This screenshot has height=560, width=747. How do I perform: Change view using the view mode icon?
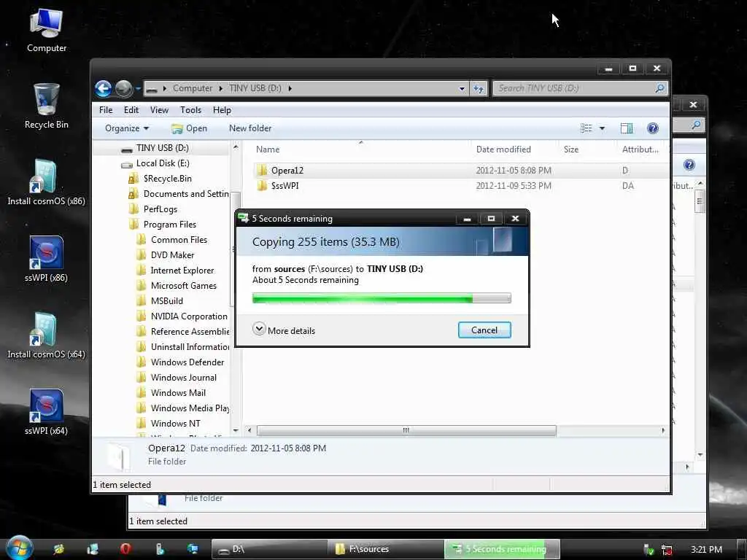586,128
